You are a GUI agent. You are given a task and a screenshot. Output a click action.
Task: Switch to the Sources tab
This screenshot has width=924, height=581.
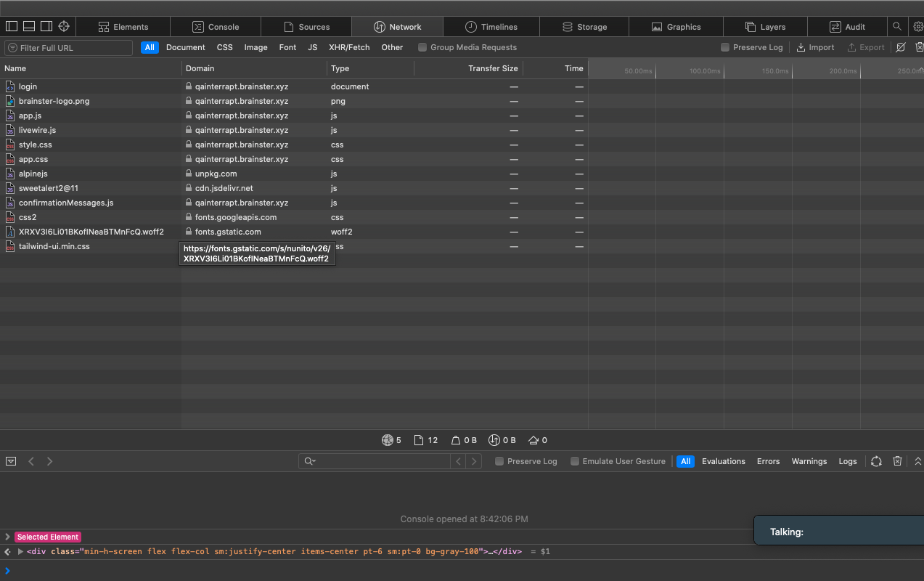pyautogui.click(x=306, y=27)
